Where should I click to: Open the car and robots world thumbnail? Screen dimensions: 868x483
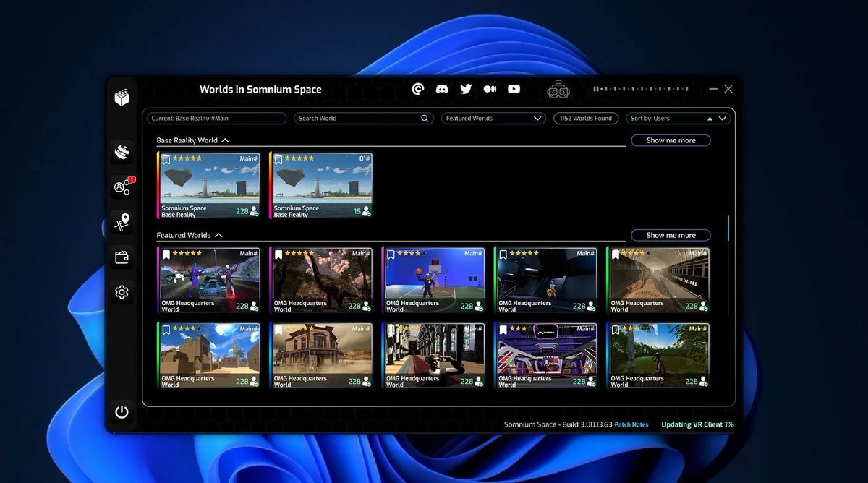click(209, 281)
